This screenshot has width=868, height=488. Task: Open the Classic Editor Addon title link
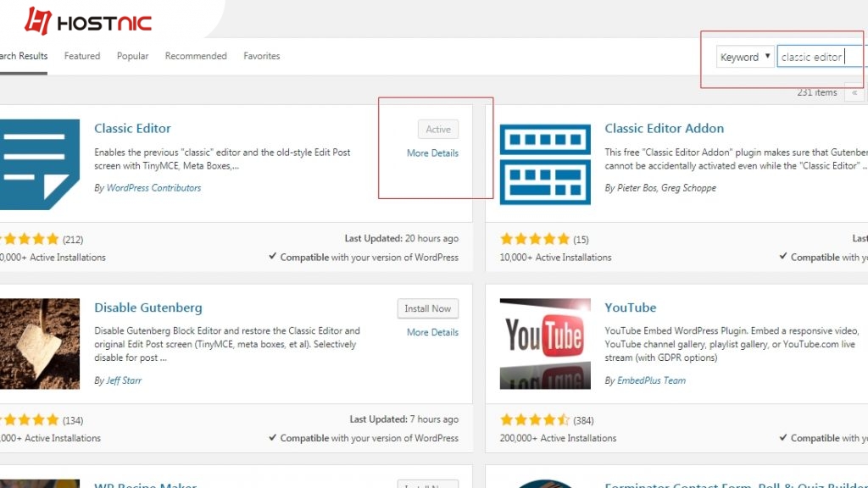tap(664, 129)
